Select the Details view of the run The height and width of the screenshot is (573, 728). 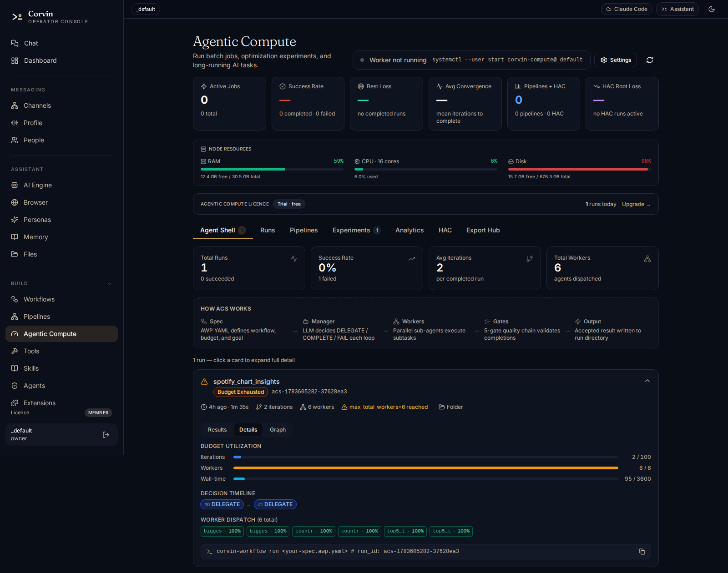[248, 430]
